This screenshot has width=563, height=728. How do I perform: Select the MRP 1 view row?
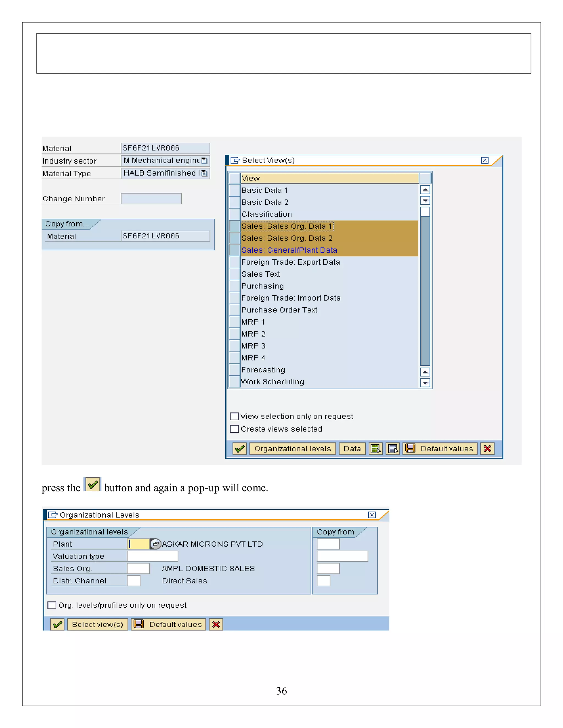pos(235,322)
